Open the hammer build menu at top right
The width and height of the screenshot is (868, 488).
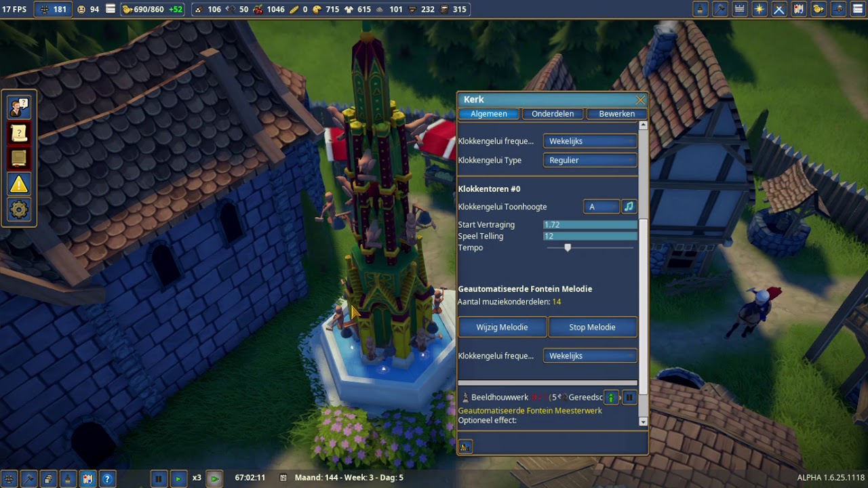(x=720, y=9)
